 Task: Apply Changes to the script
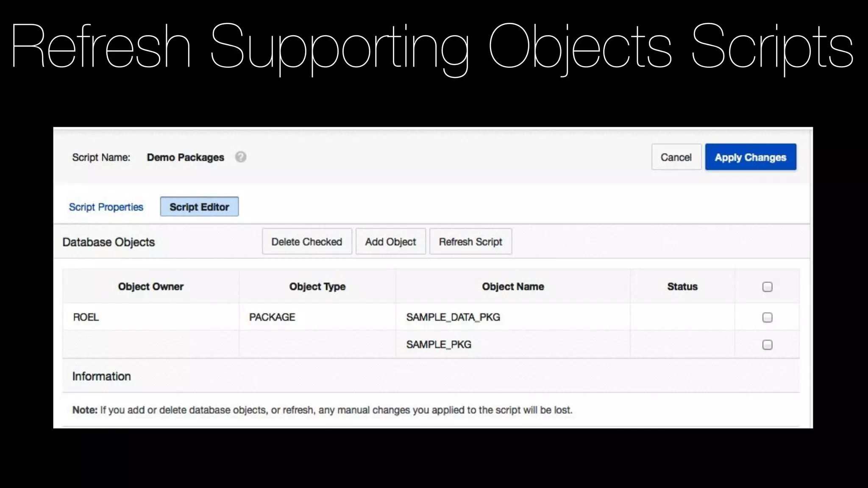[x=751, y=157]
